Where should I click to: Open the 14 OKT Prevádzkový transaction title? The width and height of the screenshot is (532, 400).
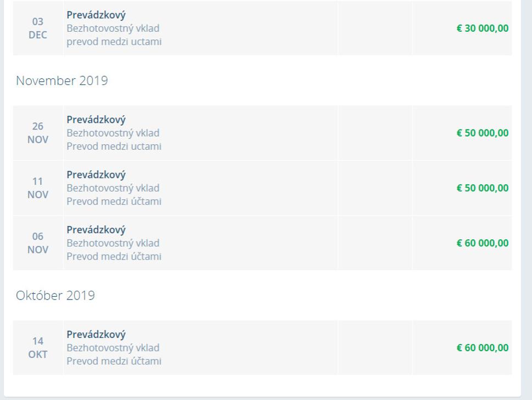pos(96,335)
